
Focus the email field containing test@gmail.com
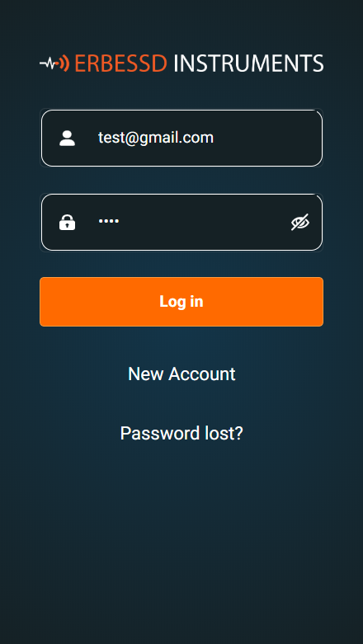pos(181,138)
